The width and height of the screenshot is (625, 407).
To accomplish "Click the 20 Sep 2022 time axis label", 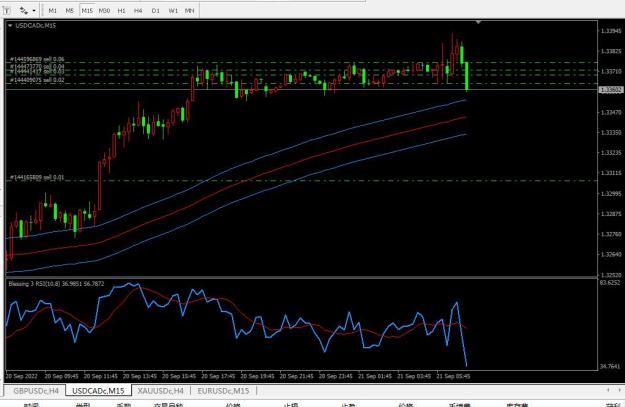I will pos(22,376).
